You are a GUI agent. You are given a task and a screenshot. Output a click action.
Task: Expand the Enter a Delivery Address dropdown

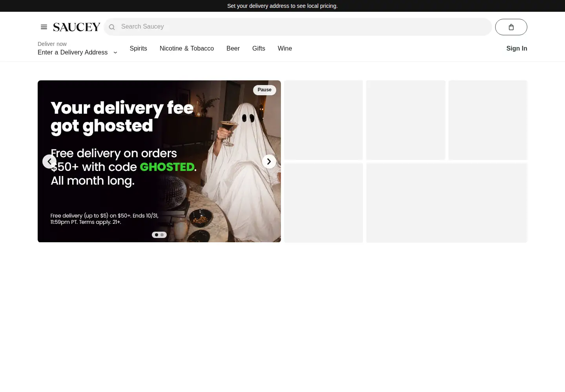(x=78, y=53)
